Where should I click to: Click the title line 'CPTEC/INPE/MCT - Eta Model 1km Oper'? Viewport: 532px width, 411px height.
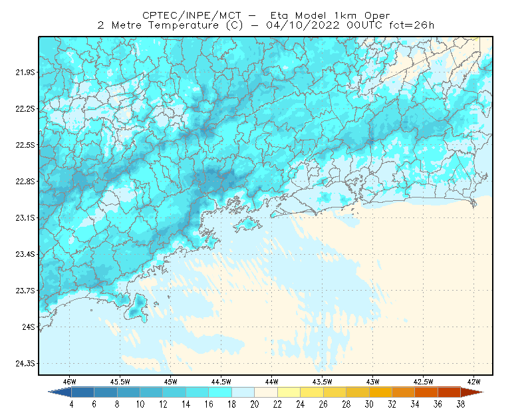266,15
